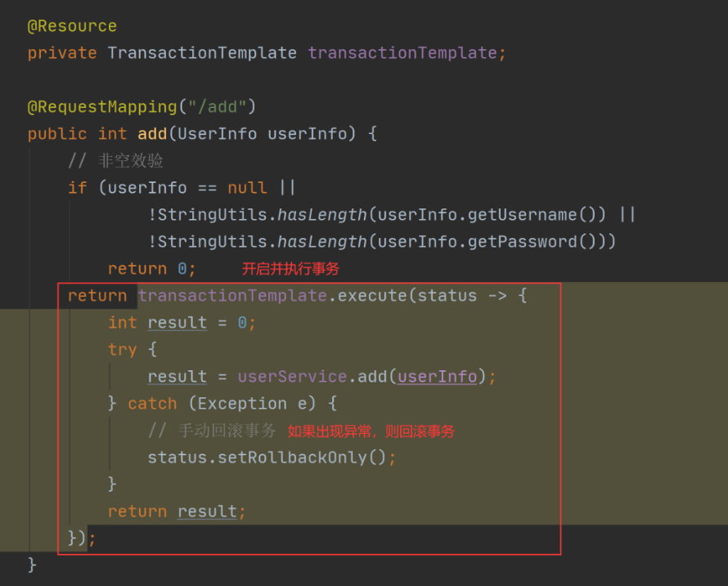728x586 pixels.
Task: Click the 'try' keyword
Action: pyautogui.click(x=123, y=349)
